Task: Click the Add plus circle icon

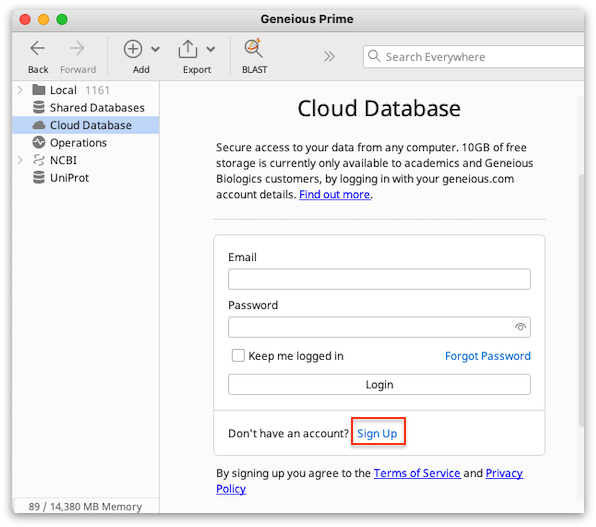Action: pyautogui.click(x=133, y=49)
